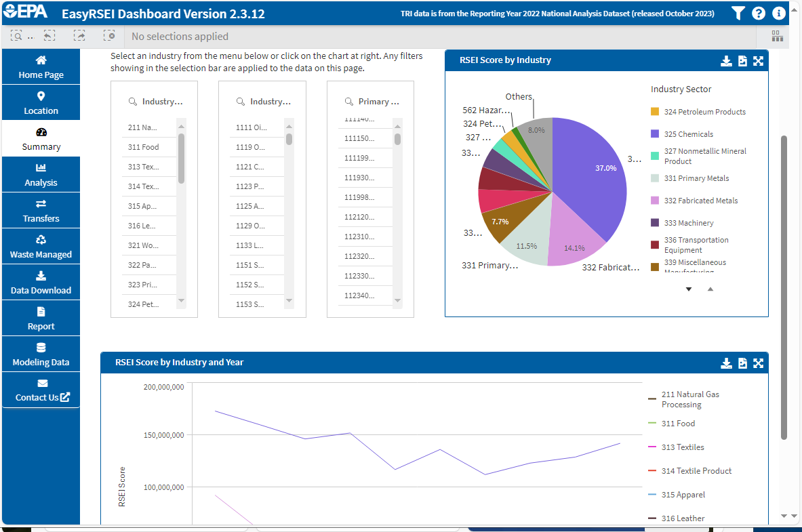Undo the last selection with back-arrow icon

pos(49,35)
